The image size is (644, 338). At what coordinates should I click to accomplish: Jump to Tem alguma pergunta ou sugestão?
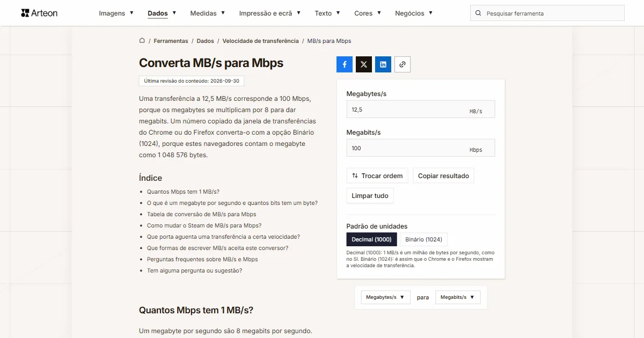point(195,270)
